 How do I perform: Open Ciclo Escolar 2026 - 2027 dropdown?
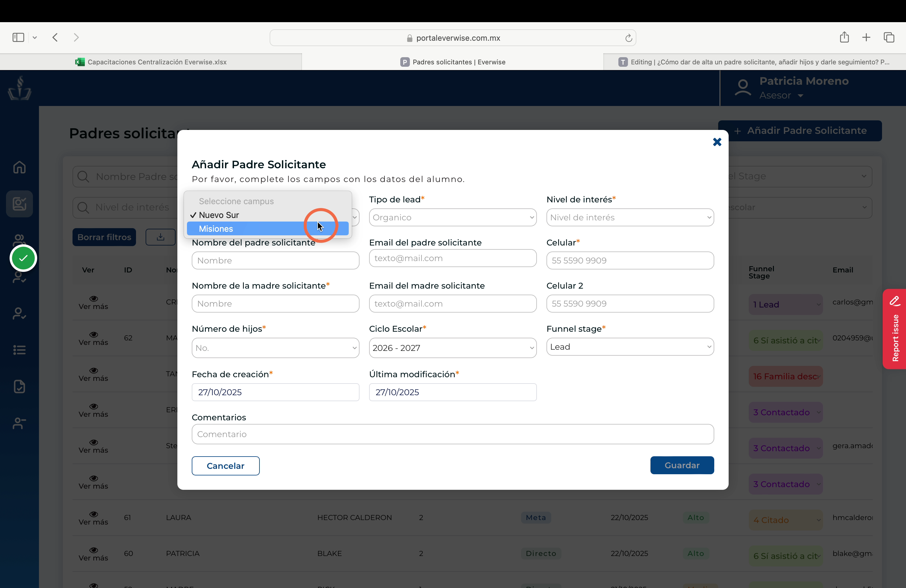point(453,348)
